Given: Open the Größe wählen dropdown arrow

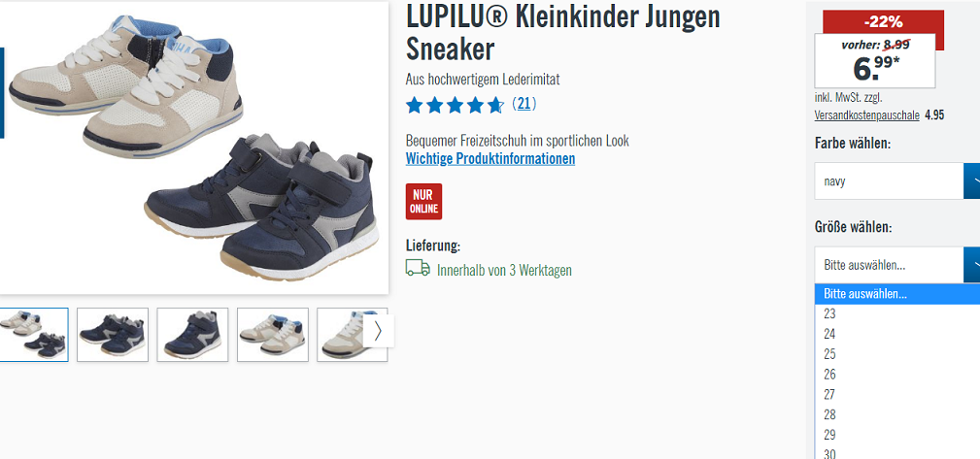Looking at the screenshot, I should pyautogui.click(x=972, y=265).
